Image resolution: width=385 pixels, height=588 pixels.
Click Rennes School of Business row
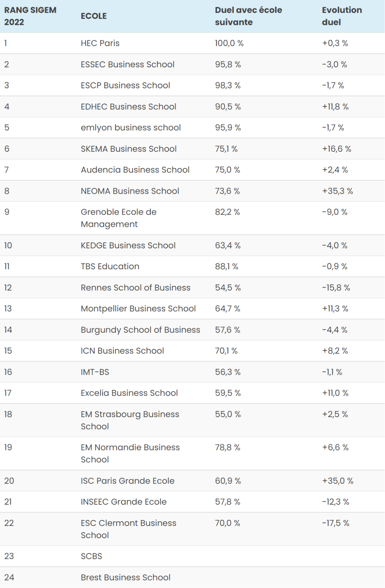click(x=135, y=287)
